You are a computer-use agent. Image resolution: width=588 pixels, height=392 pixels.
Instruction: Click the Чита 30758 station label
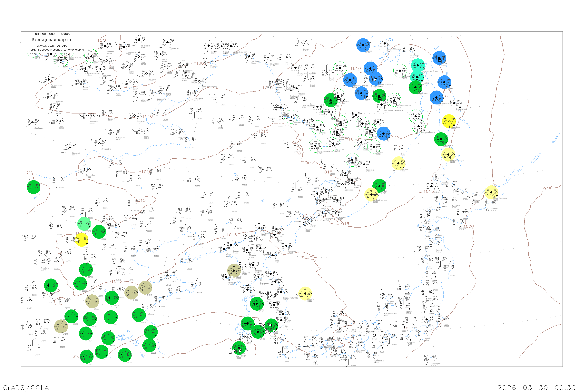[143, 63]
